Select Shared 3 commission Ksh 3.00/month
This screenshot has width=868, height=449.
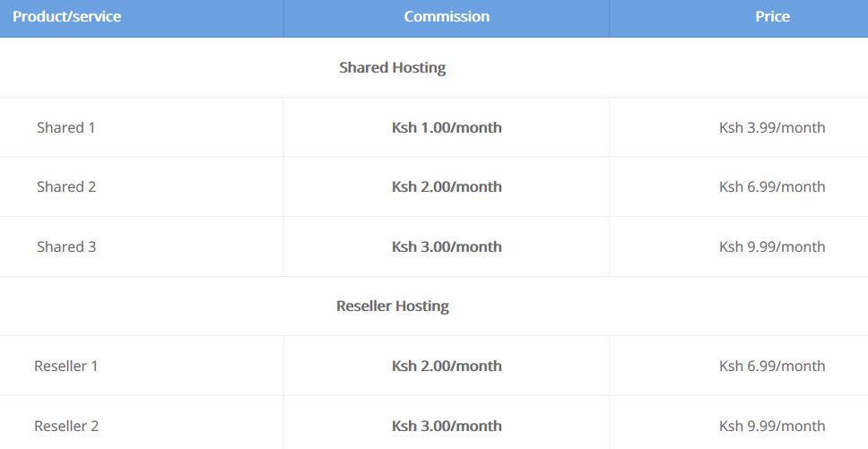click(447, 246)
